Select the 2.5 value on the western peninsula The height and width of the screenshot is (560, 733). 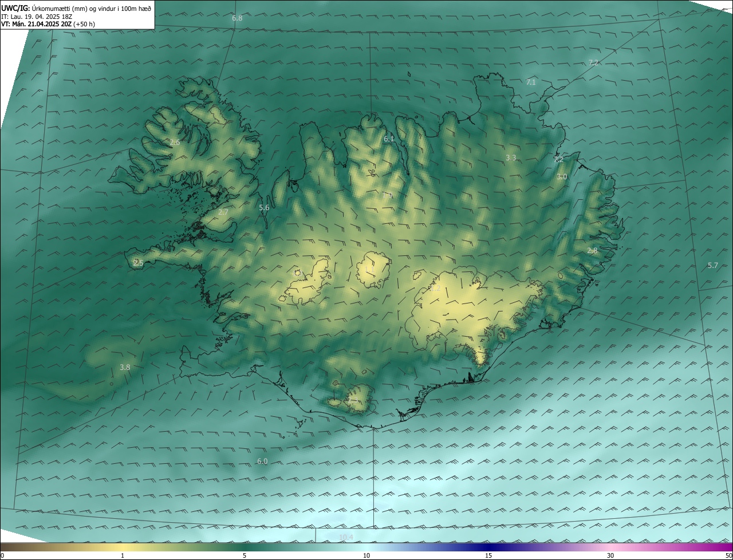point(138,263)
